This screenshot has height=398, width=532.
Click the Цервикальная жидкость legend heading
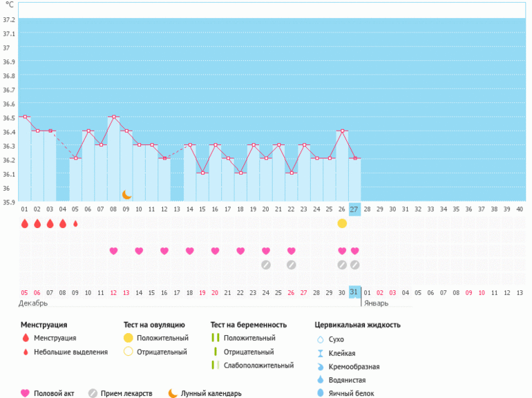357,325
